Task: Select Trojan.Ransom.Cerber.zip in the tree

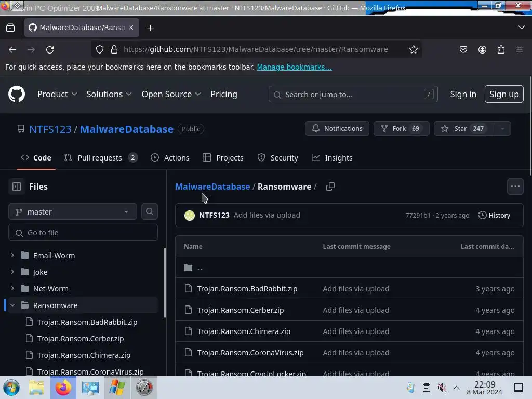Action: tap(81, 339)
